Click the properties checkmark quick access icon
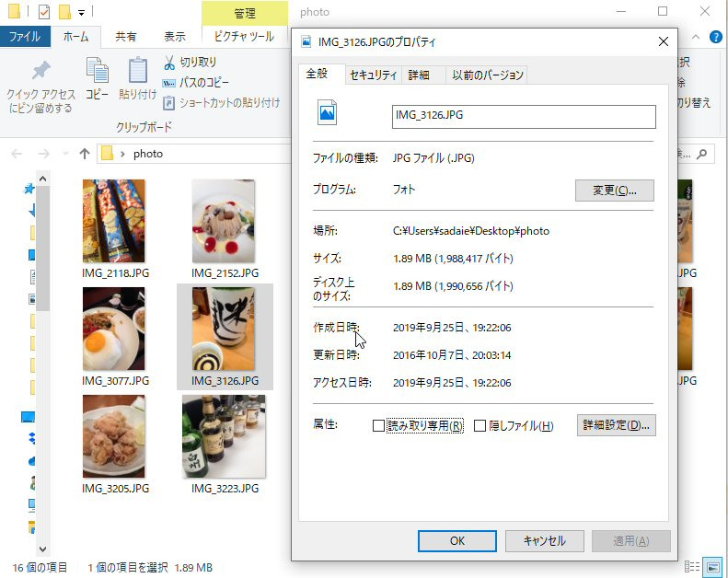 click(x=44, y=12)
